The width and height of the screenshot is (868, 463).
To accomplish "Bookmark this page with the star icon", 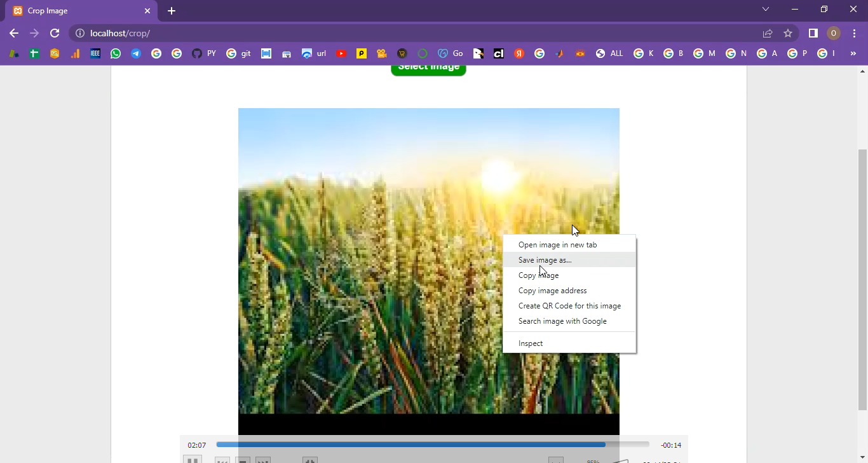I will 788,33.
